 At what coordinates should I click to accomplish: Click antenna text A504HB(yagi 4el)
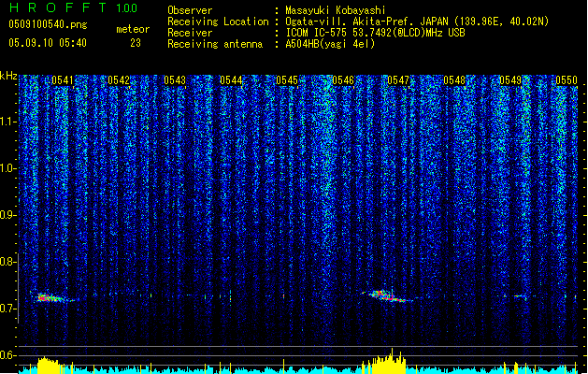pyautogui.click(x=330, y=44)
